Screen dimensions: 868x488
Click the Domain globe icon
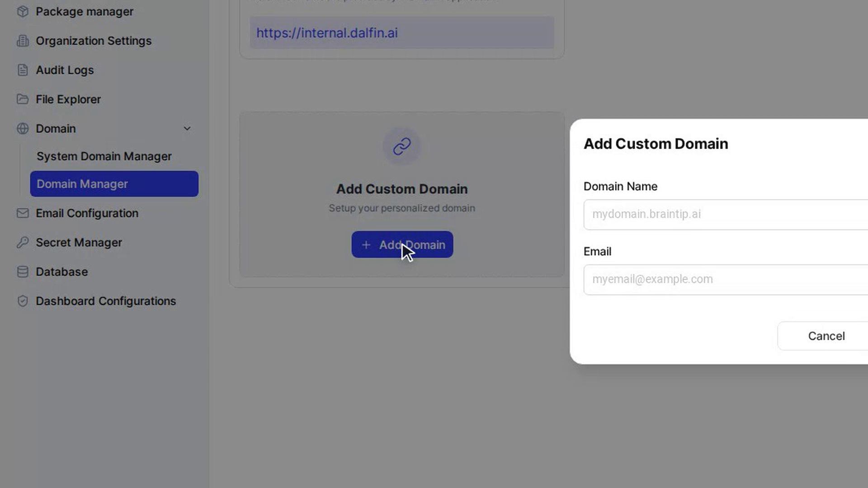pos(23,129)
